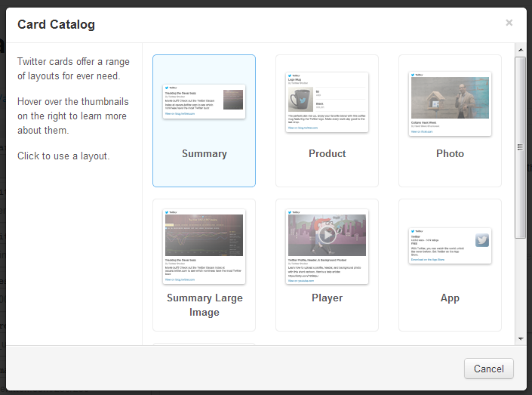Pick the Photo card layout

tap(450, 121)
